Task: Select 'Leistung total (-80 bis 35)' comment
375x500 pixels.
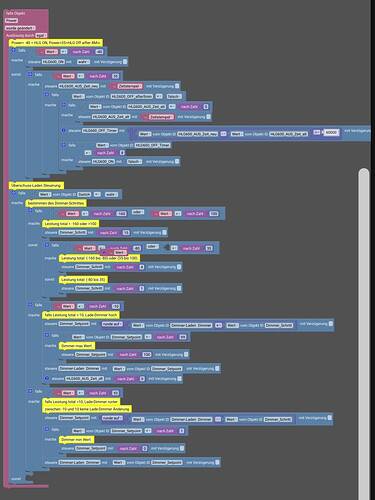Action: click(x=83, y=280)
